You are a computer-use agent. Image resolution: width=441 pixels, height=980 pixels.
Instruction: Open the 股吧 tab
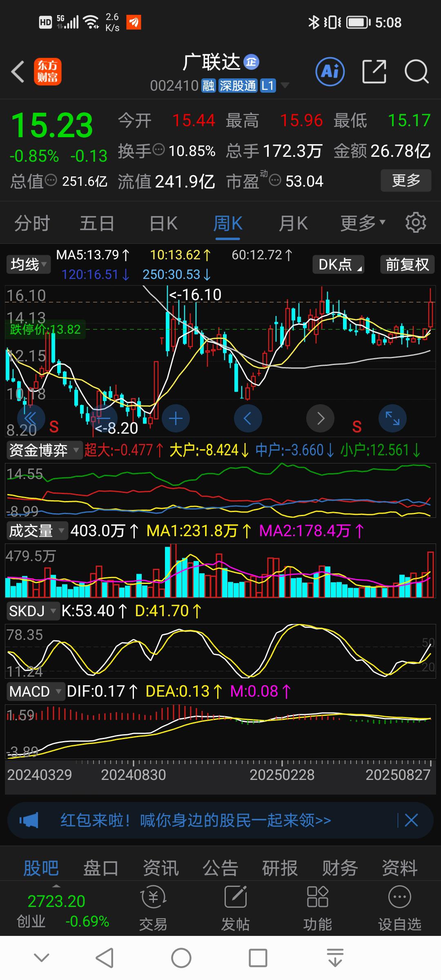point(41,868)
